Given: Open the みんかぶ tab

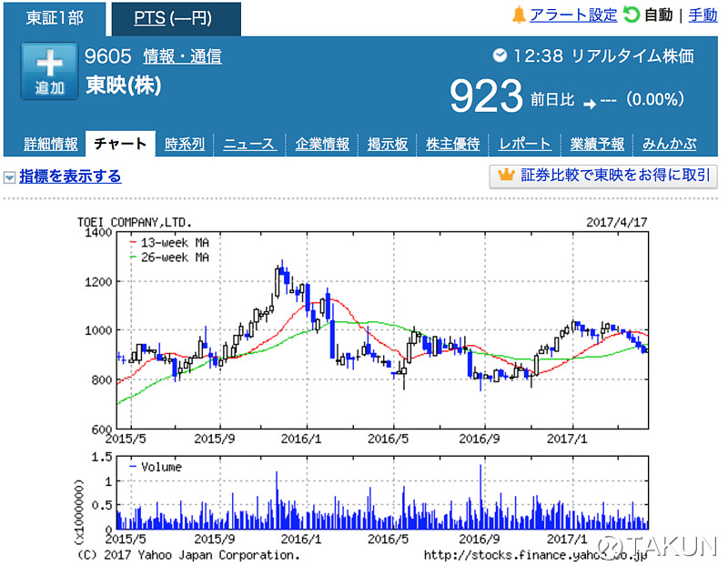Looking at the screenshot, I should pyautogui.click(x=670, y=144).
